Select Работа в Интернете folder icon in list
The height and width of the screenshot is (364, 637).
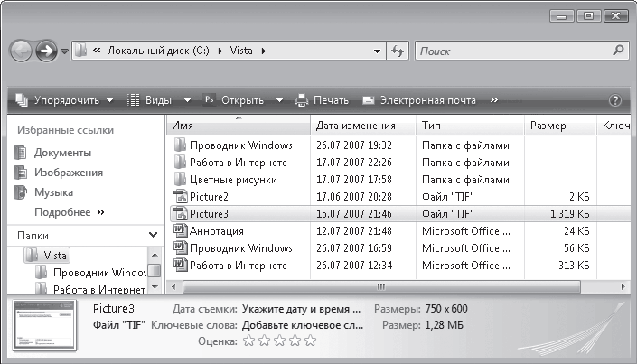point(180,162)
